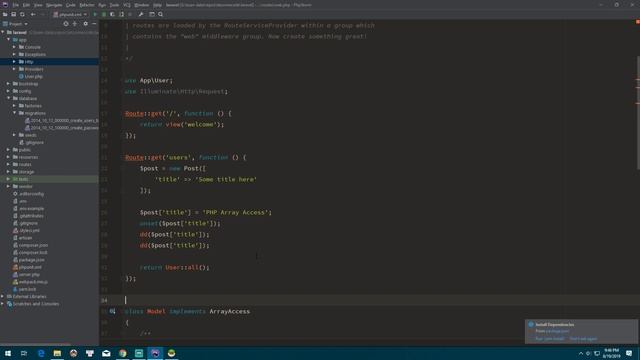Viewport: 640px width, 360px height.
Task: Navigate back with the Back arrow
Action: coord(33,14)
